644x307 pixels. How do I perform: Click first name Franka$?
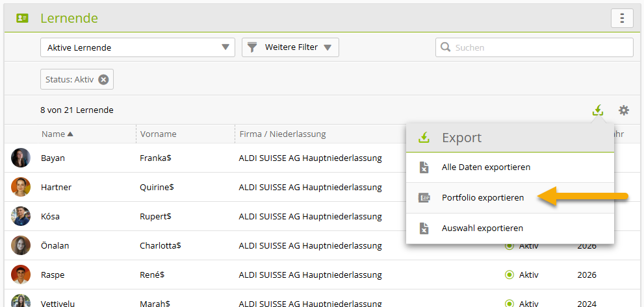pos(156,158)
